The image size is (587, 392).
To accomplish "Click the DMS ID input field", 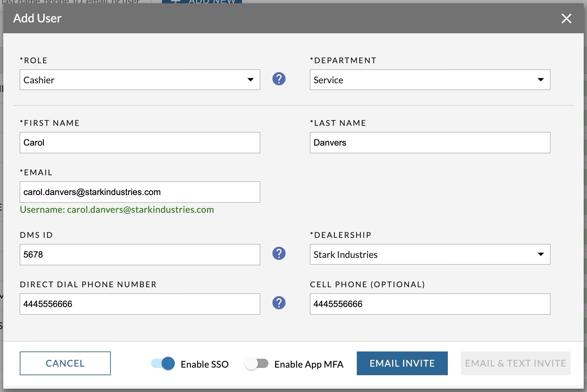I will pos(140,255).
